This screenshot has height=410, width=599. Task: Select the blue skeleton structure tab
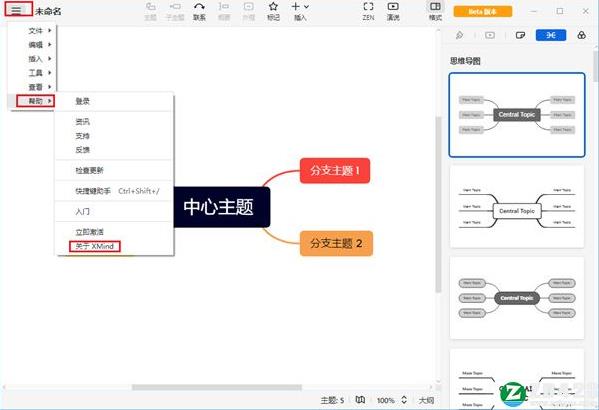(x=550, y=35)
